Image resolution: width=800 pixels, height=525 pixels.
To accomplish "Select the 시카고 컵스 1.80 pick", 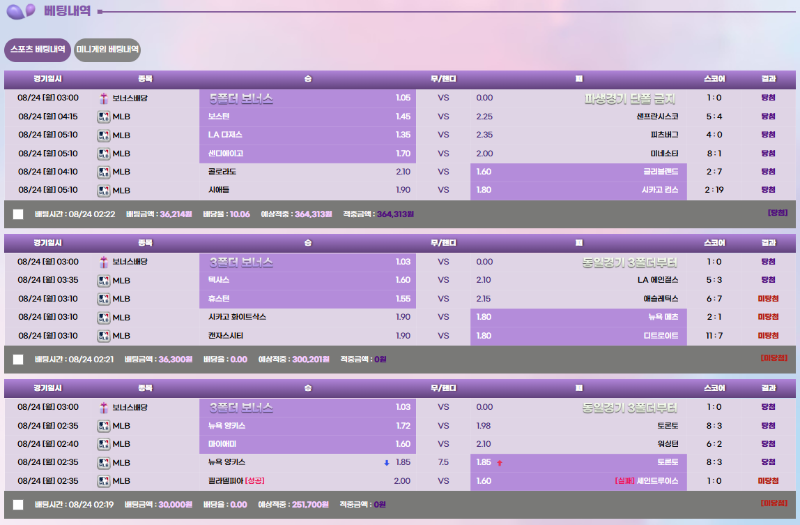I will (x=579, y=190).
